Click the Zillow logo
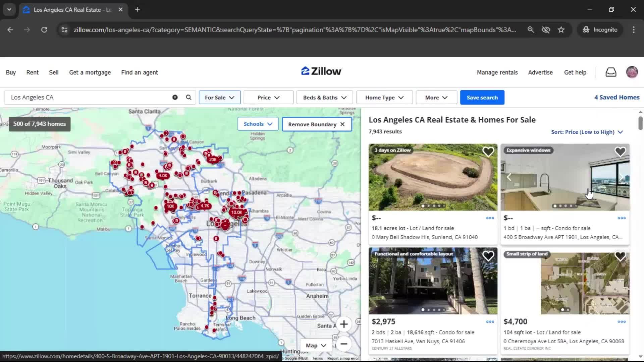This screenshot has width=644, height=362. (321, 71)
